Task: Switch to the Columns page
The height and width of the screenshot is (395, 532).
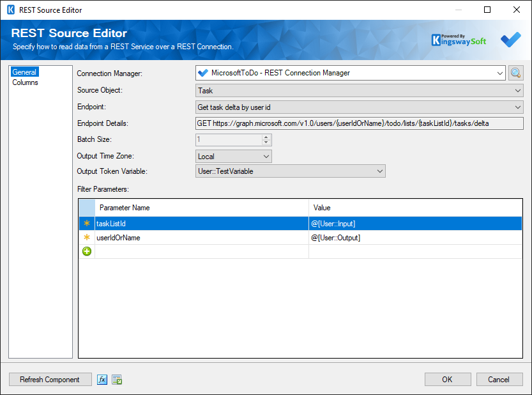Action: (25, 82)
